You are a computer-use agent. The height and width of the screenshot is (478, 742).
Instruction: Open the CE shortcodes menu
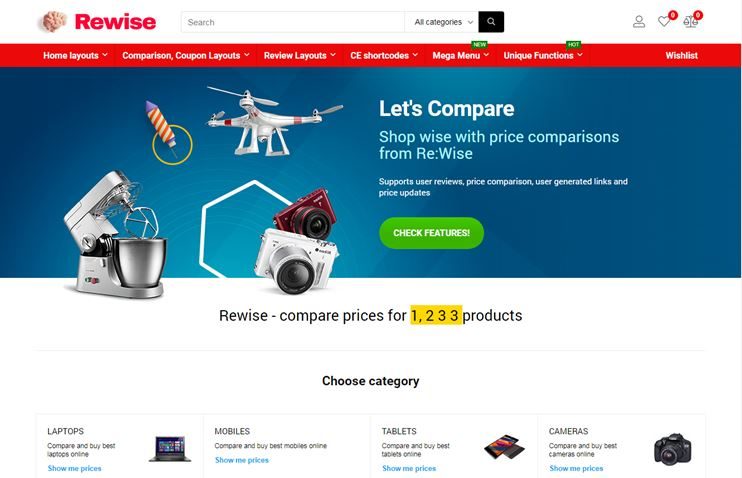384,55
